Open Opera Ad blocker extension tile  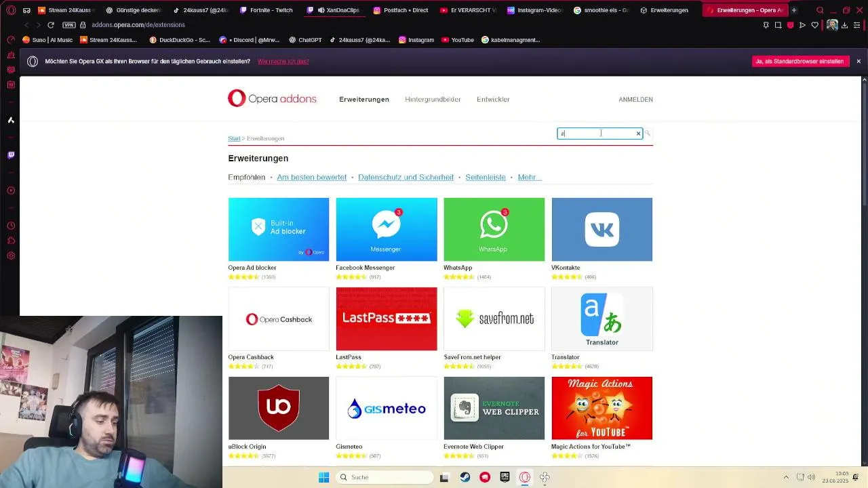click(279, 229)
